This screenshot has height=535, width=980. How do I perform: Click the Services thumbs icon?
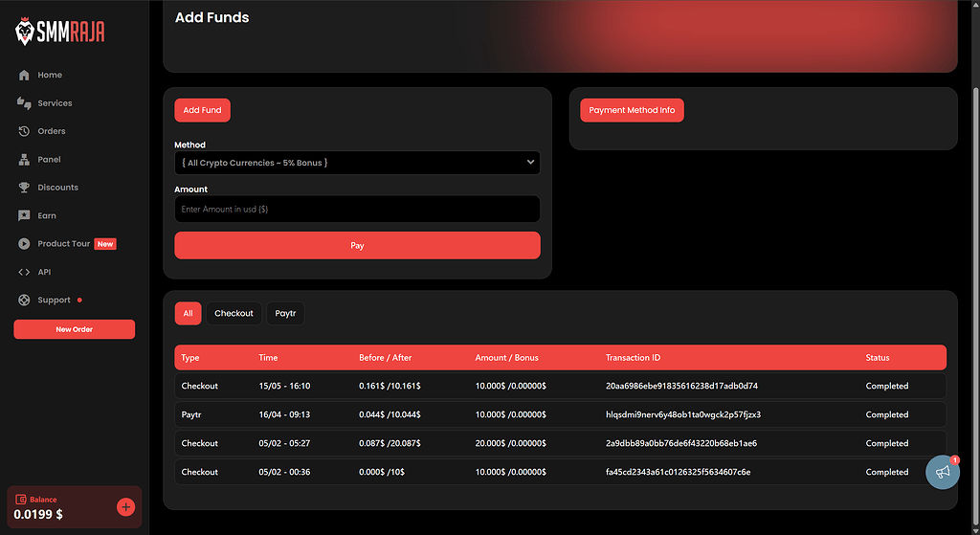(x=24, y=103)
